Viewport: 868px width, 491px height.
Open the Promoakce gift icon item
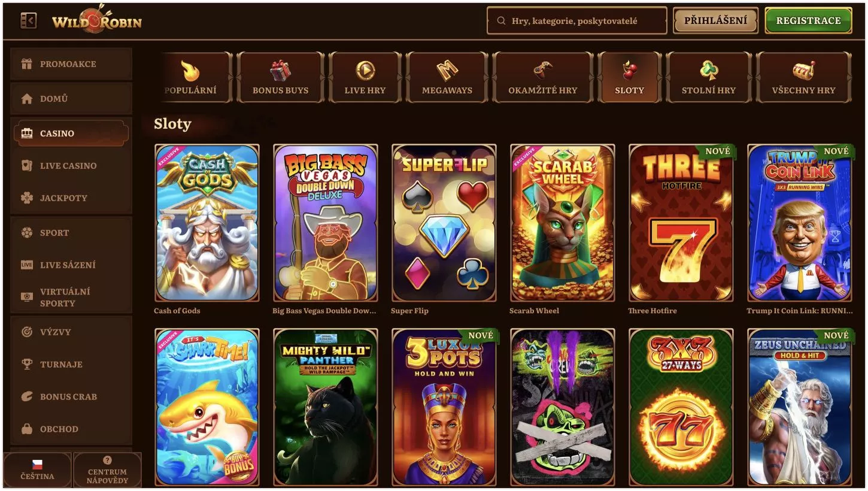point(71,64)
